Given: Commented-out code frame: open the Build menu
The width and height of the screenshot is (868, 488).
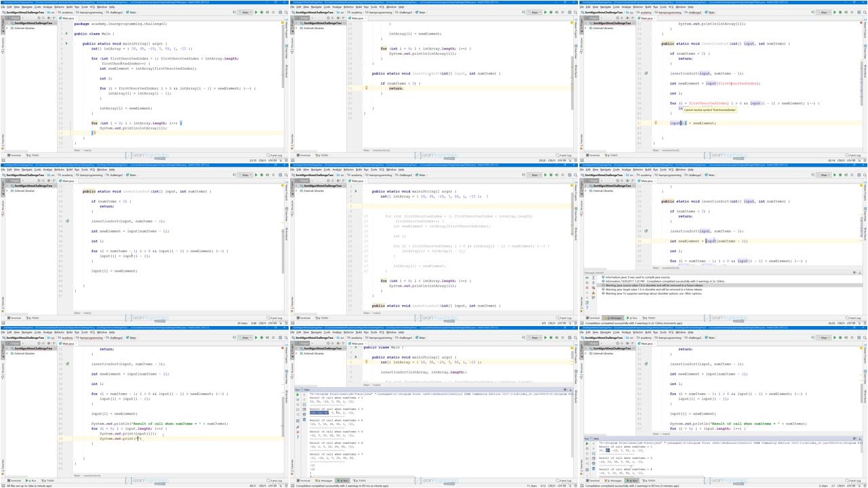Looking at the screenshot, I should click(x=358, y=169).
